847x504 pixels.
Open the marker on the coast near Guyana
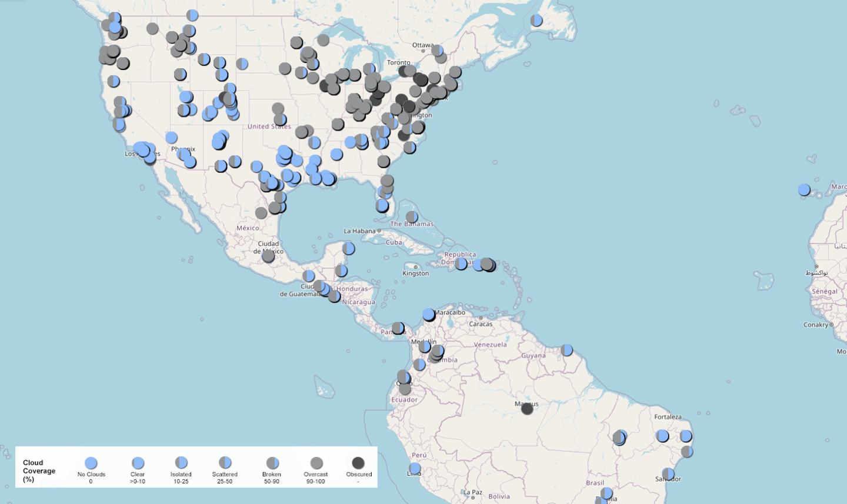point(566,350)
